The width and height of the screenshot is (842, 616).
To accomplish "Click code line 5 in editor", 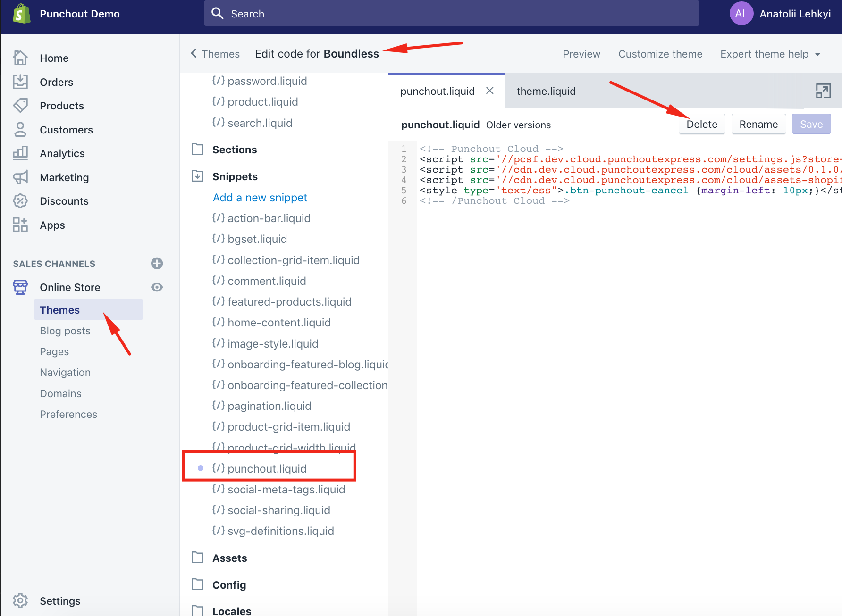I will point(630,190).
